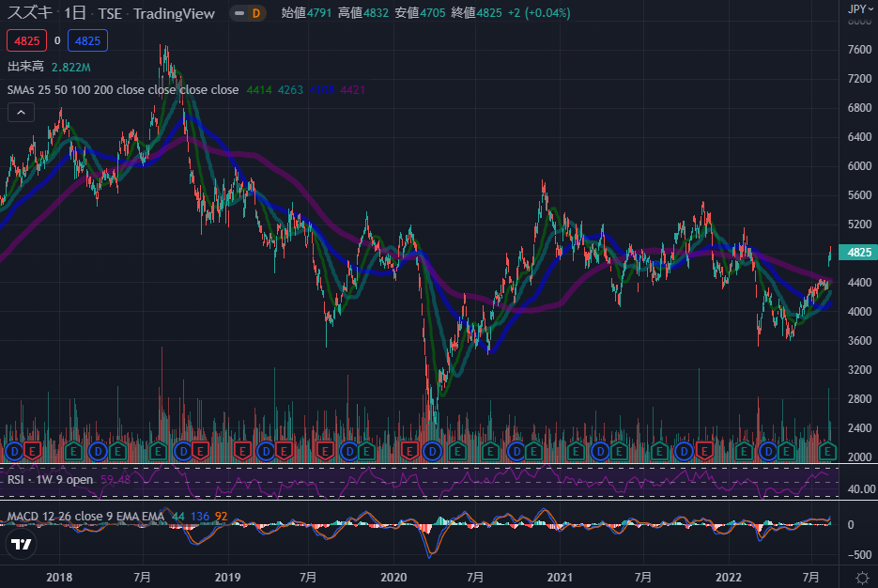
Task: Click the teal SMA value 4263
Action: [290, 89]
